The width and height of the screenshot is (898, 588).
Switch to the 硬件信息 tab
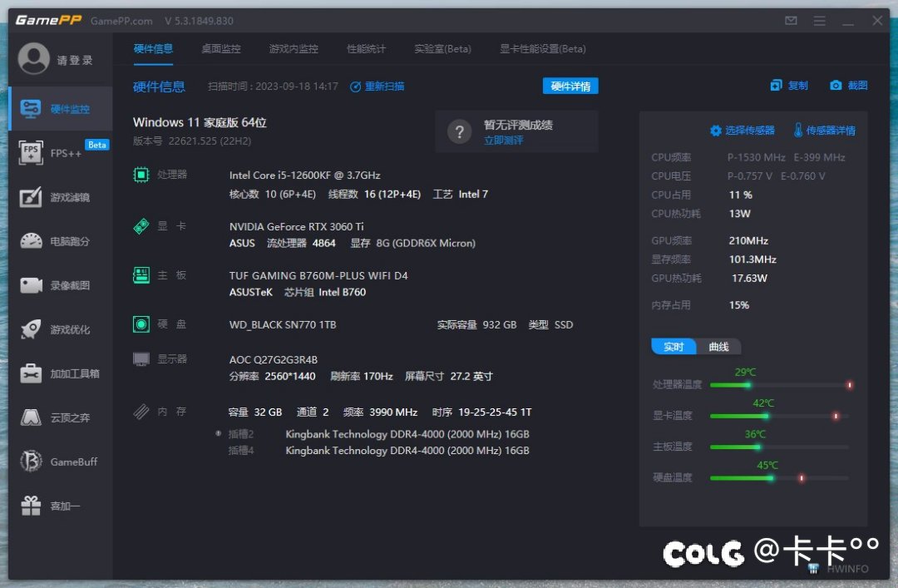(x=153, y=49)
